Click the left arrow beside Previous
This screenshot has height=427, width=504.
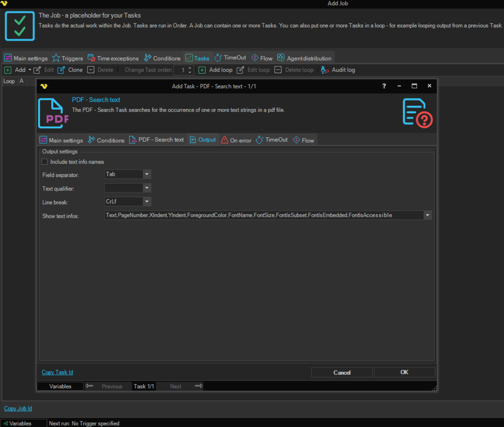point(89,386)
